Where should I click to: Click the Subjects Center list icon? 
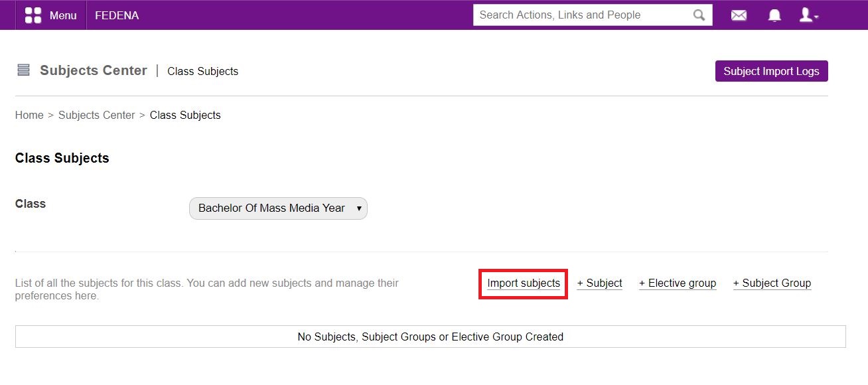(x=23, y=70)
